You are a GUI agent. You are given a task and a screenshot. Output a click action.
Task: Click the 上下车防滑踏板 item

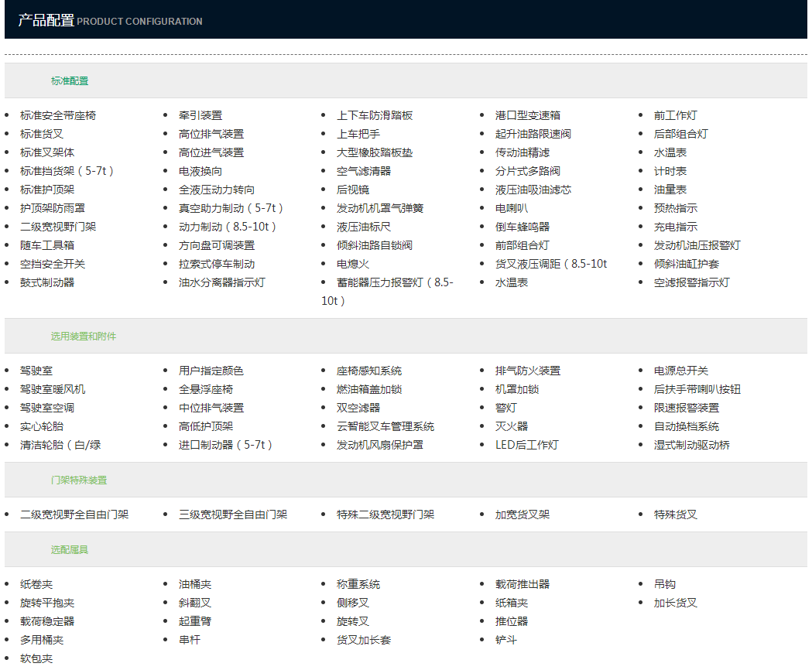click(x=375, y=115)
